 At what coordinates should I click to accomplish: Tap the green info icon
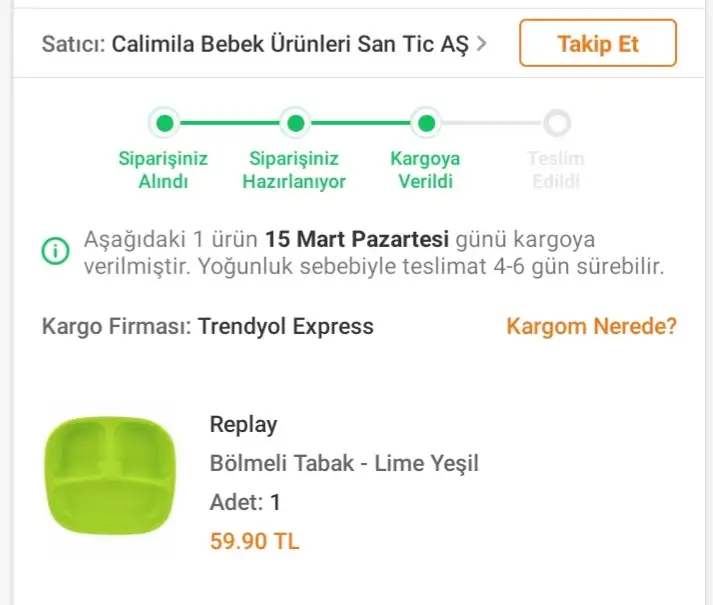point(56,250)
